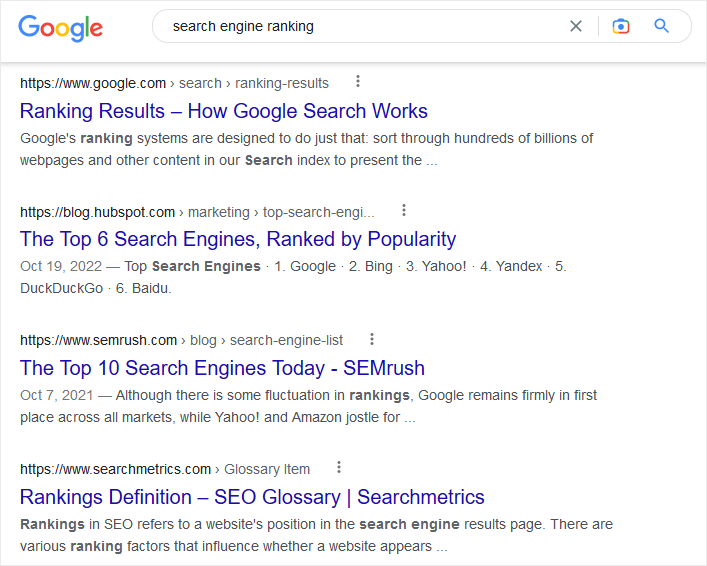
Task: Open "Ranking Results – How Google Search Works"
Action: tap(224, 111)
